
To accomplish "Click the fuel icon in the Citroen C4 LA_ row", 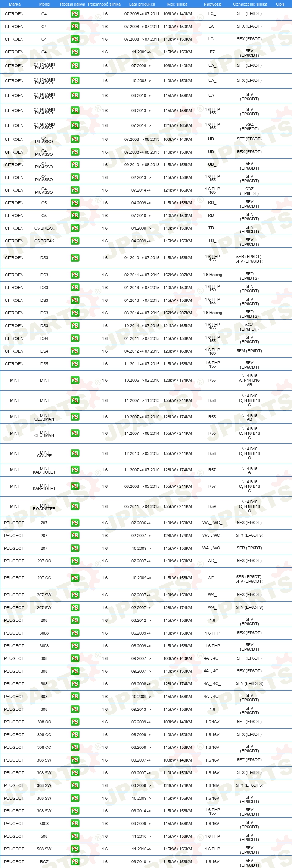I will coord(75,27).
